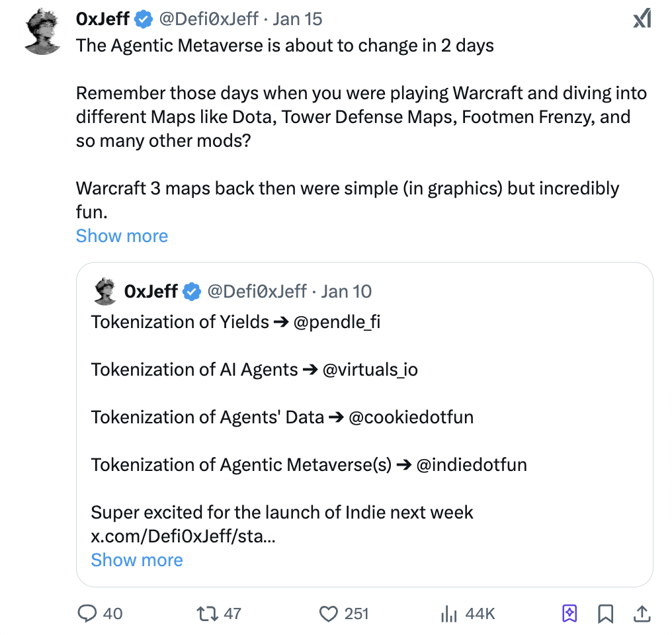This screenshot has width=672, height=635.
Task: Open replies via the comment icon
Action: [x=87, y=614]
